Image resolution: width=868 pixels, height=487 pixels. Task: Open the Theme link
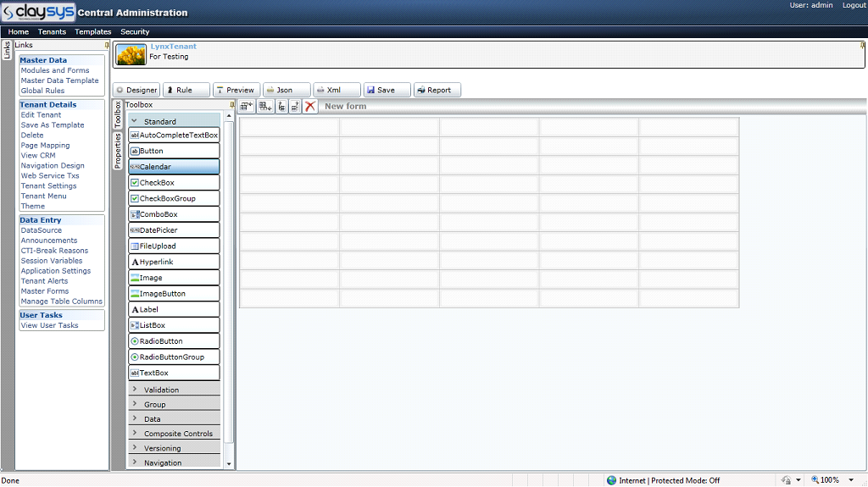pos(33,206)
